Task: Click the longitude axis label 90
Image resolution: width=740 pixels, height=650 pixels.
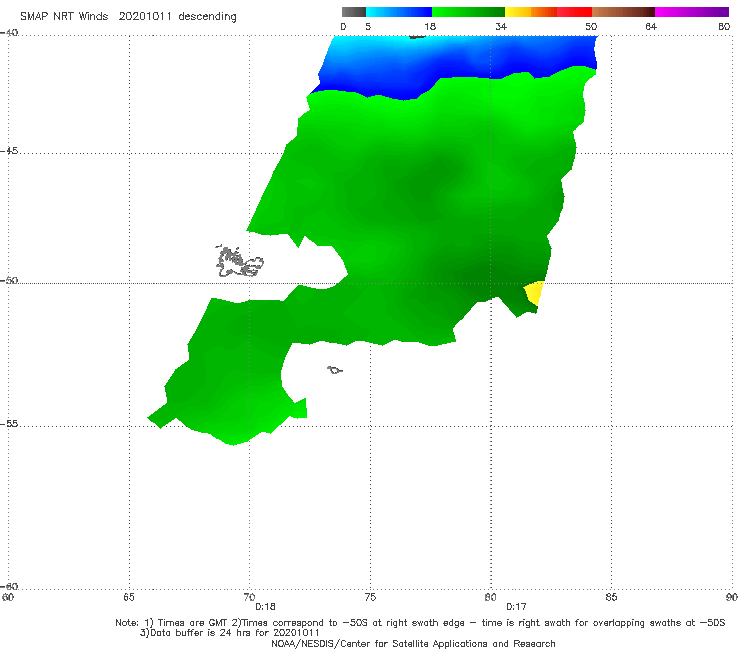Action: [x=732, y=597]
